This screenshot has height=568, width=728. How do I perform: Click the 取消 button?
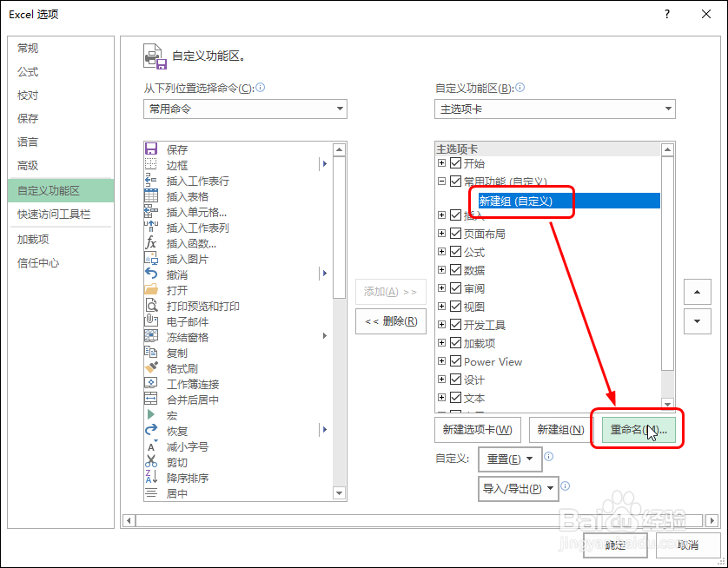688,545
